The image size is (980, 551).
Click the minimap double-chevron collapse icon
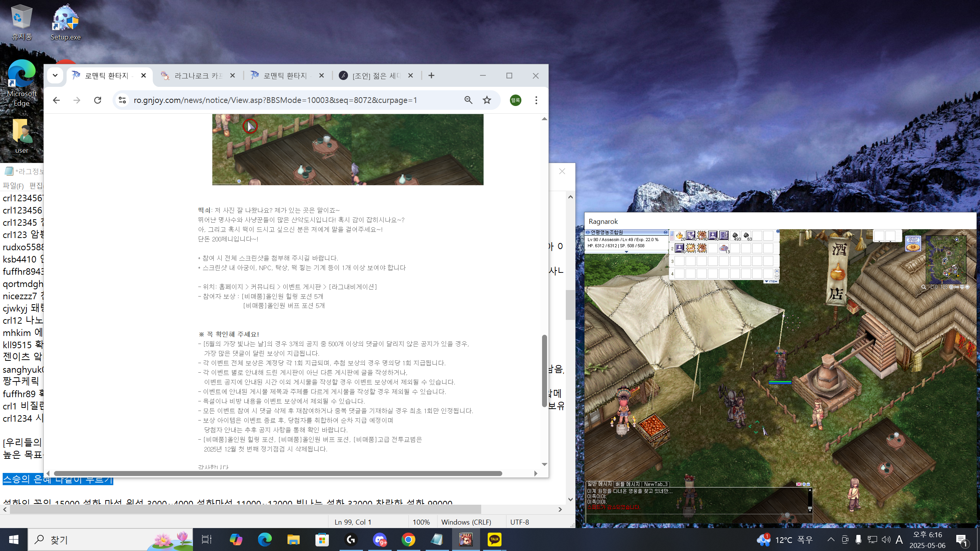coord(962,287)
